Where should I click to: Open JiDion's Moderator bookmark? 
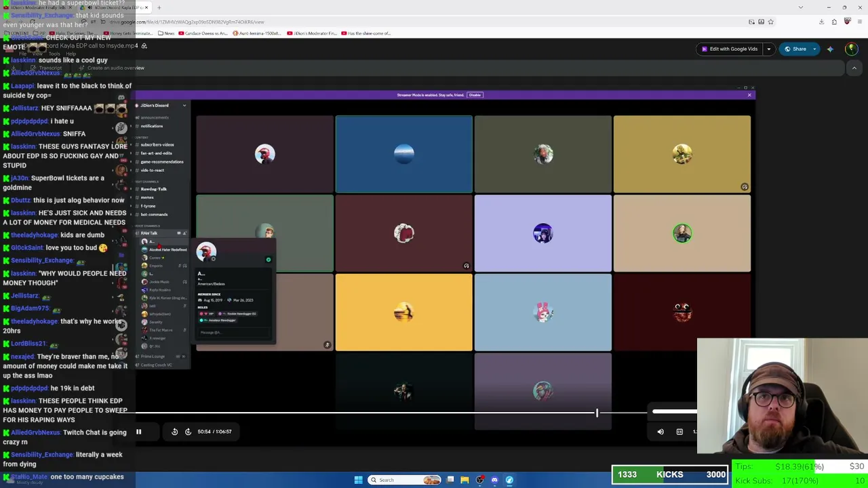coord(313,33)
